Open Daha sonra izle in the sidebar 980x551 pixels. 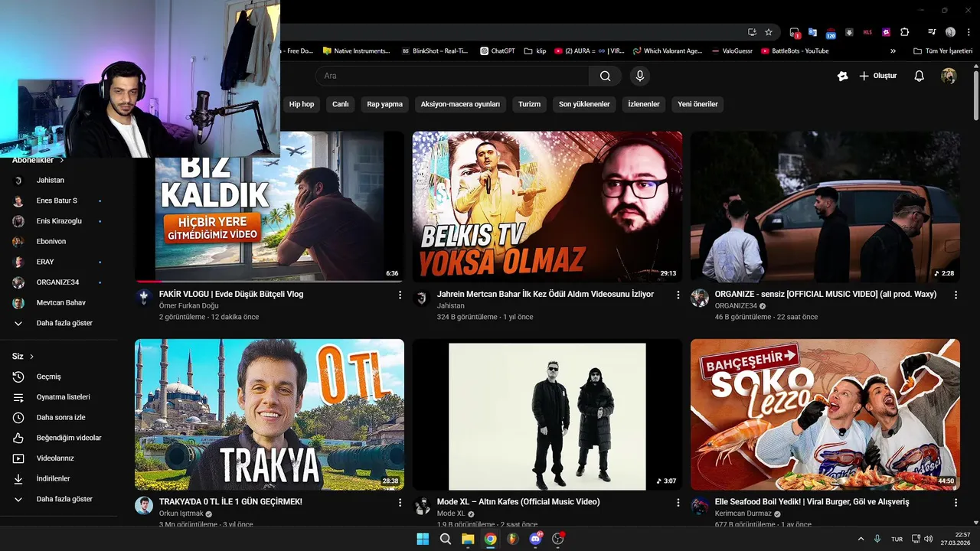[x=59, y=418]
